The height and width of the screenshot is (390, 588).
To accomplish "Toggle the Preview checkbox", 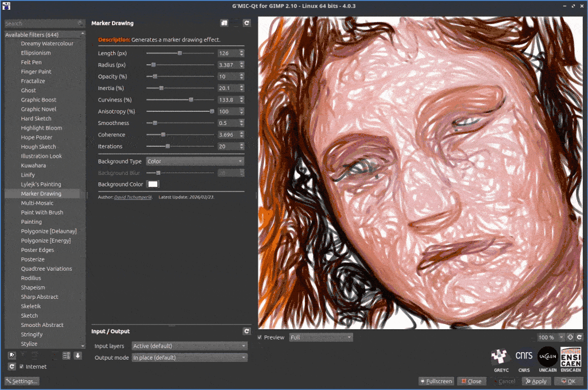I will [x=260, y=337].
